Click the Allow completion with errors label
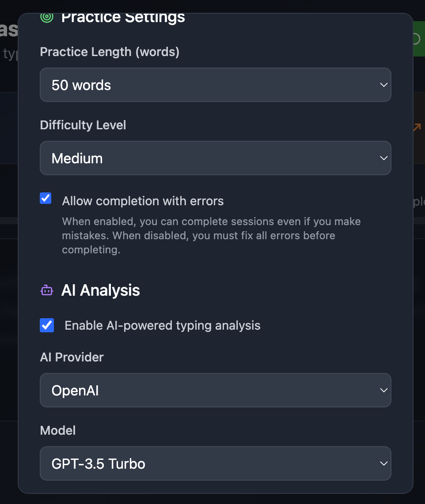Image resolution: width=425 pixels, height=504 pixels. [143, 201]
